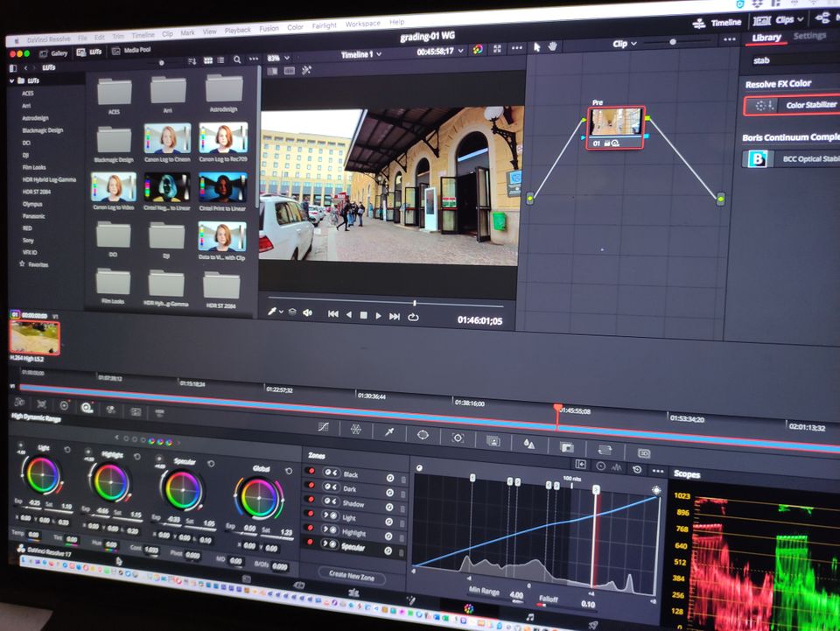Toggle loop playback in the viewer
Image resolution: width=840 pixels, height=631 pixels.
413,317
